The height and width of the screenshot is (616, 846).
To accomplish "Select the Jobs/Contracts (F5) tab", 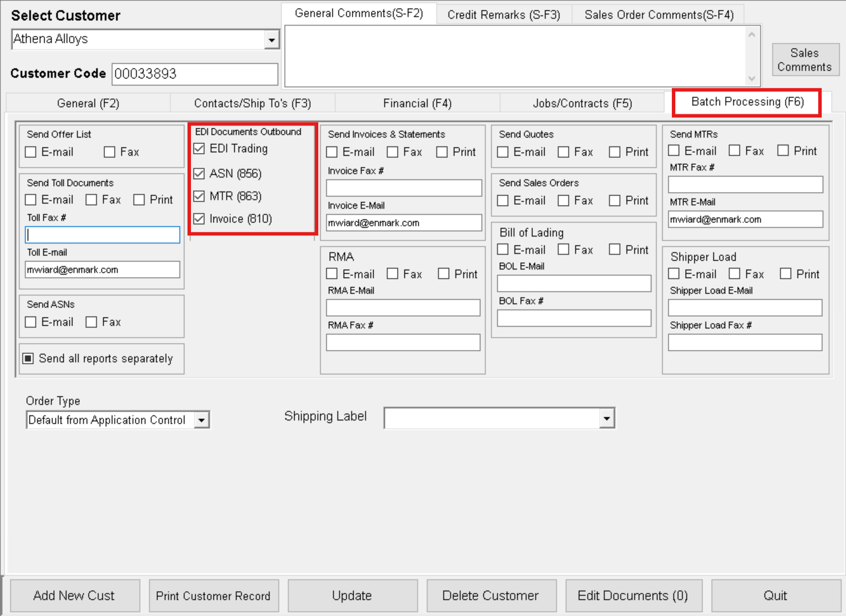I will coord(582,103).
